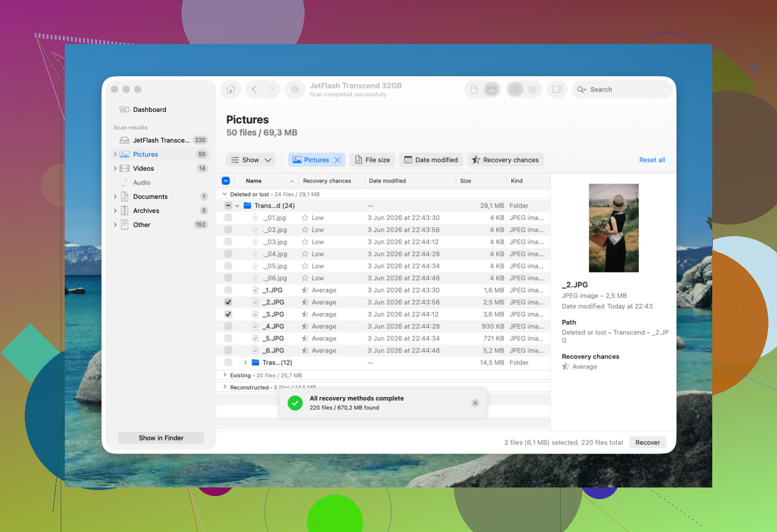Click the star icon on _1.JPG row

305,290
